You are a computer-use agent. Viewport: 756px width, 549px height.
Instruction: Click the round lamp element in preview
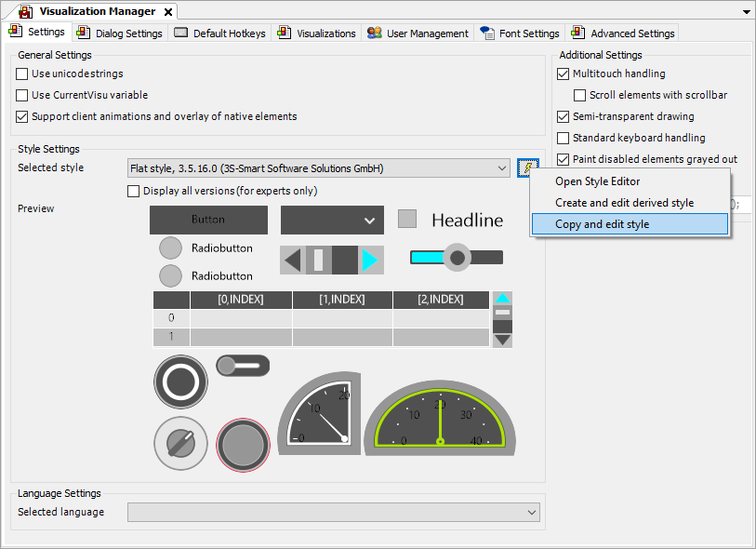coord(243,445)
